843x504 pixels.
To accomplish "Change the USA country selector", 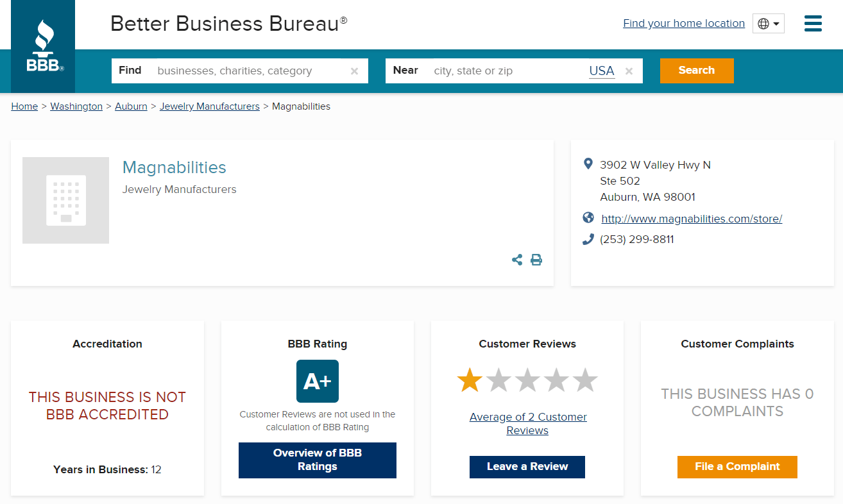I will (602, 71).
